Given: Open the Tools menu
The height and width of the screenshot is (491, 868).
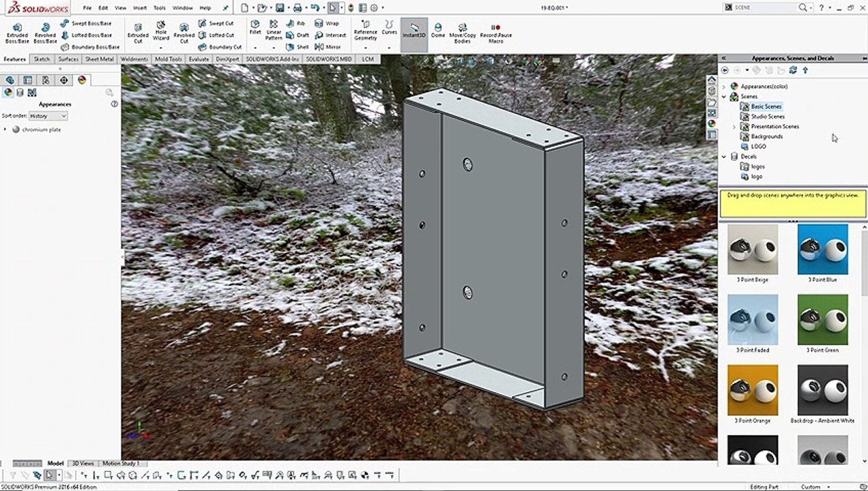Looking at the screenshot, I should 160,8.
